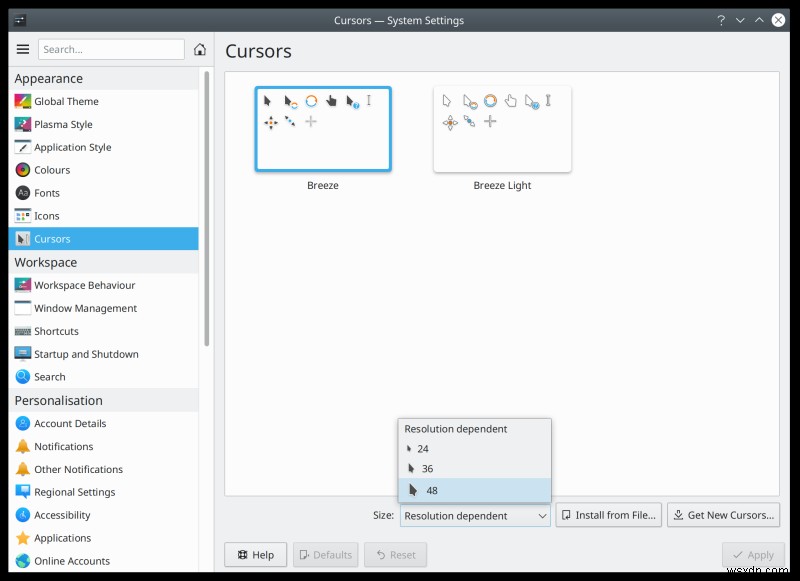Click Install from File button
Screen dimensions: 800x581
click(x=609, y=515)
